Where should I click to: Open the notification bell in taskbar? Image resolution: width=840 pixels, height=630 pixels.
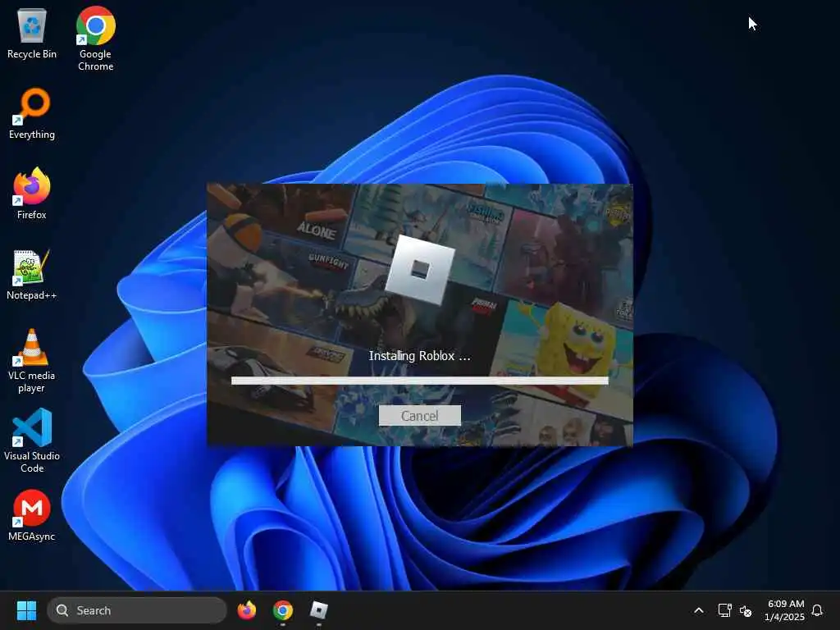pyautogui.click(x=817, y=610)
